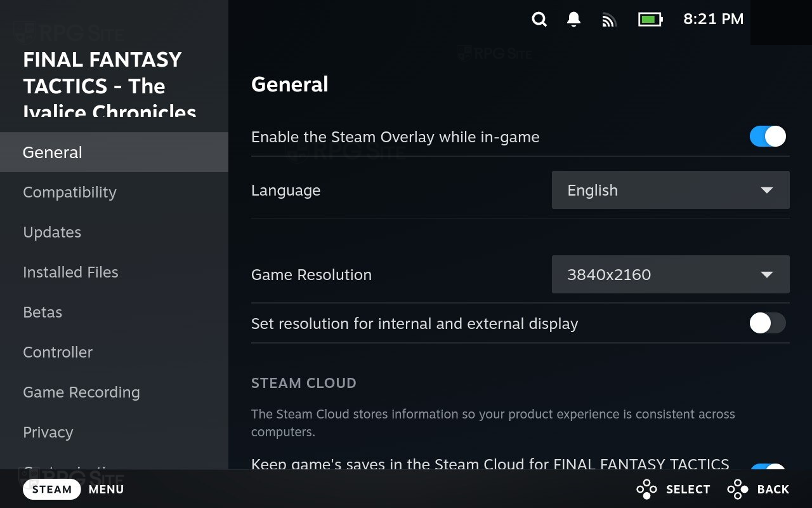The width and height of the screenshot is (812, 508).
Task: Click the STEAM menu pill button
Action: [x=52, y=489]
